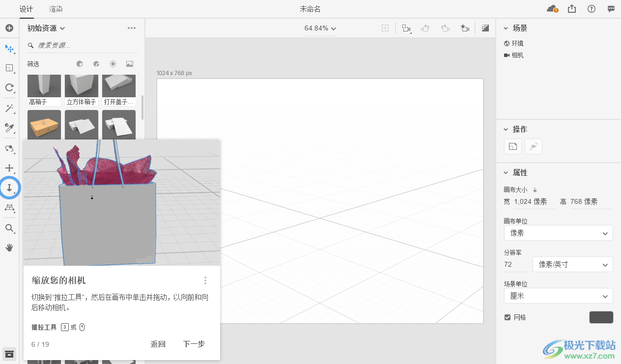
Task: Switch to the 设计 tab
Action: coord(27,9)
